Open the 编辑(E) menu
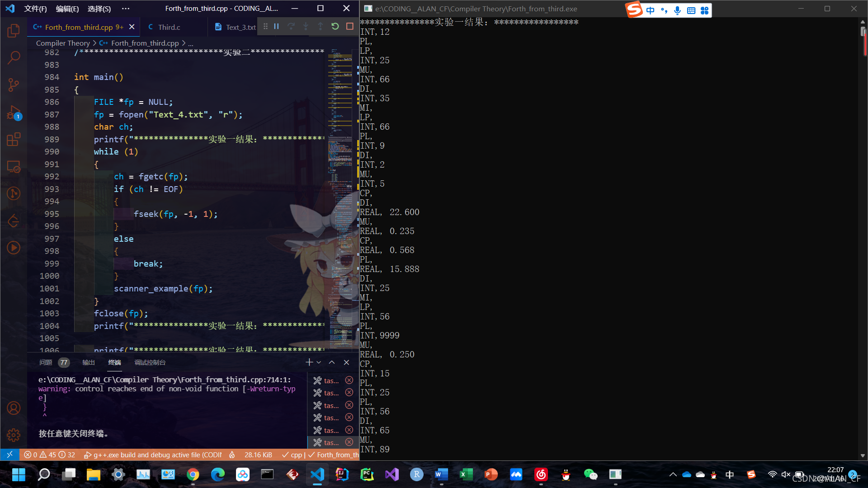This screenshot has height=488, width=868. click(67, 9)
